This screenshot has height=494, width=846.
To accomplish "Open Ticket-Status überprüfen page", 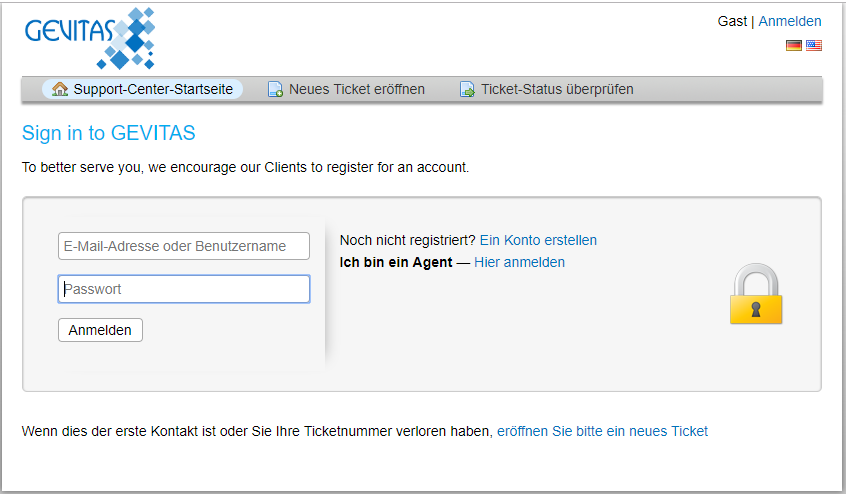I will [547, 89].
